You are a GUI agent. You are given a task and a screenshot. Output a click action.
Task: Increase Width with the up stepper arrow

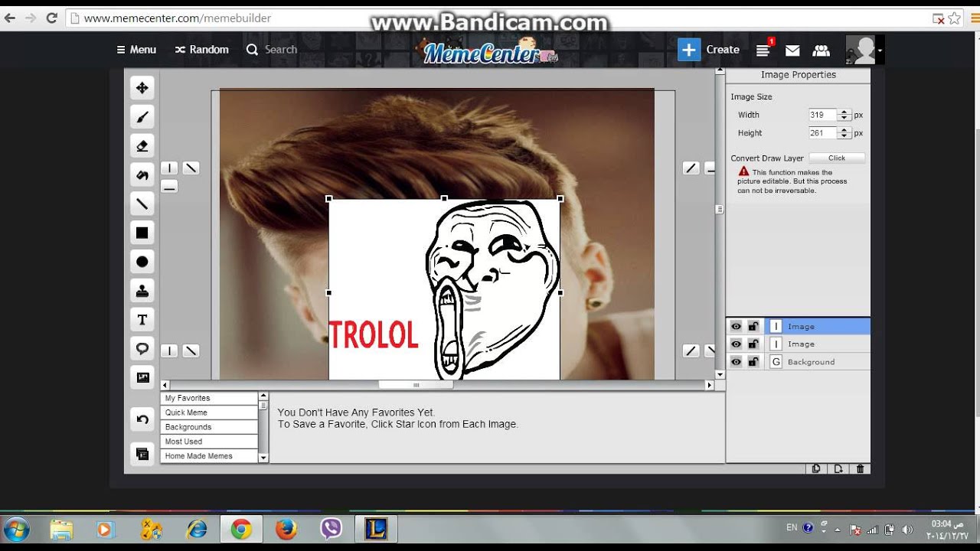point(844,112)
